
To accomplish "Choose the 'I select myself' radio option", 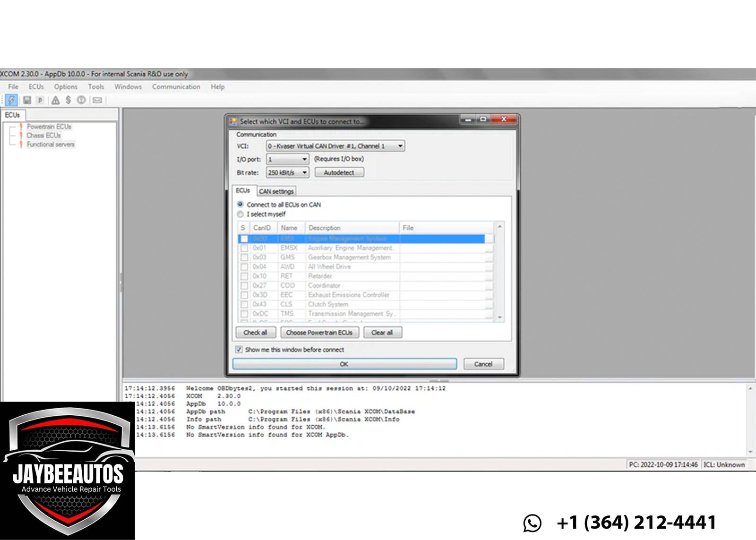I will coord(241,214).
